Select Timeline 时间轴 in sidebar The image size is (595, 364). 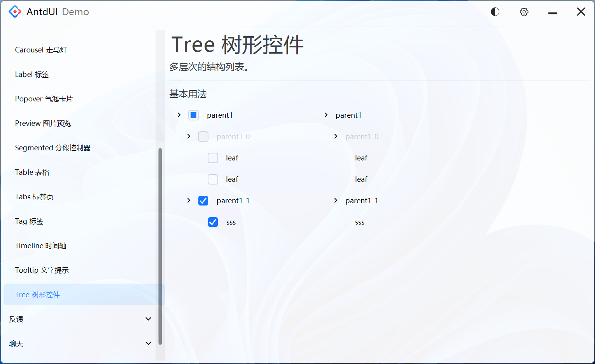tap(40, 246)
